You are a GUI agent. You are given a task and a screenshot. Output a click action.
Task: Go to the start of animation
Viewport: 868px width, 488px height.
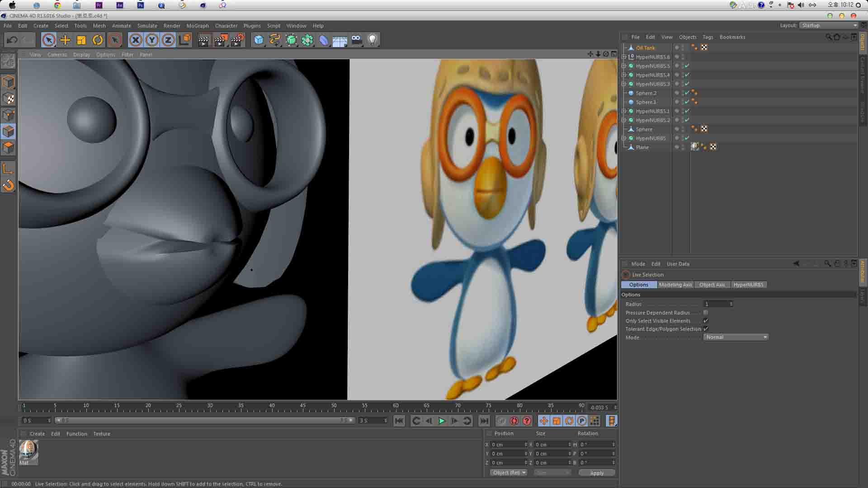399,421
